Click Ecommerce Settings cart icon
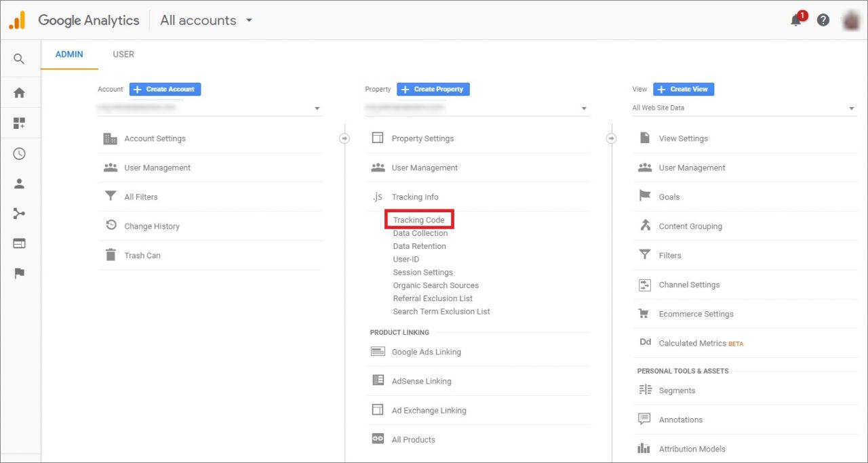 point(645,314)
